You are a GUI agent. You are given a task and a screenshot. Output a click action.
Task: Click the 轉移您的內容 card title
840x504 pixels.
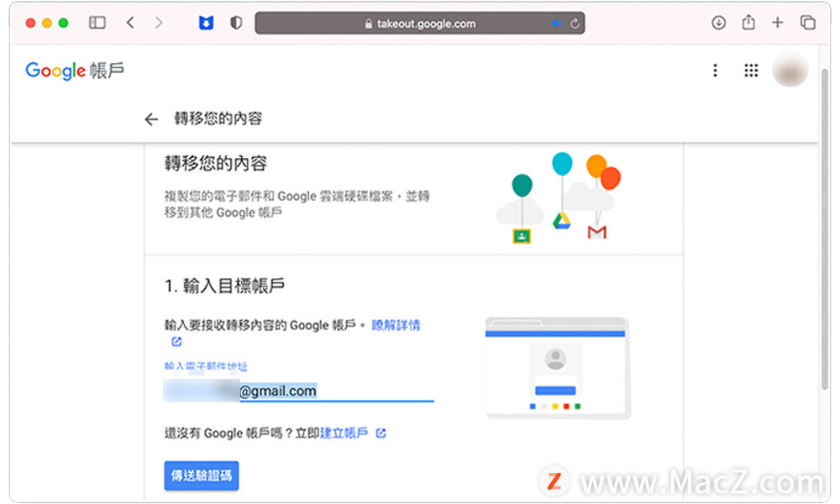(x=215, y=163)
